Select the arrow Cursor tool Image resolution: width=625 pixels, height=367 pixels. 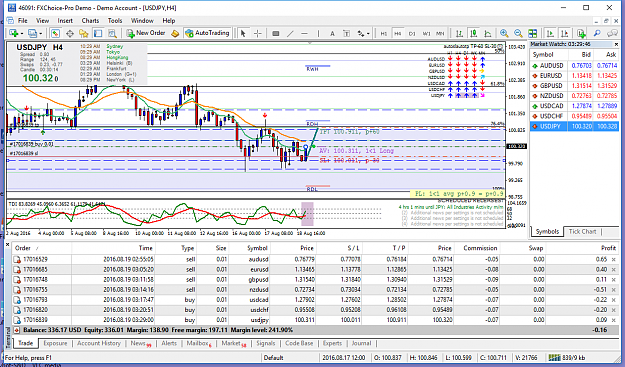(x=243, y=33)
